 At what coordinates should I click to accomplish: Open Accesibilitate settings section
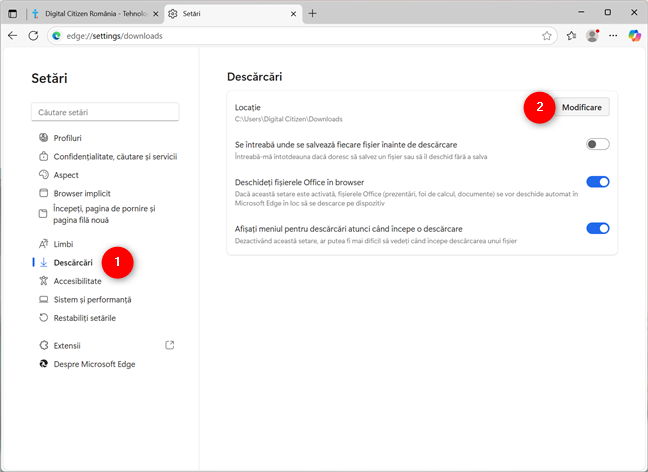click(x=77, y=281)
